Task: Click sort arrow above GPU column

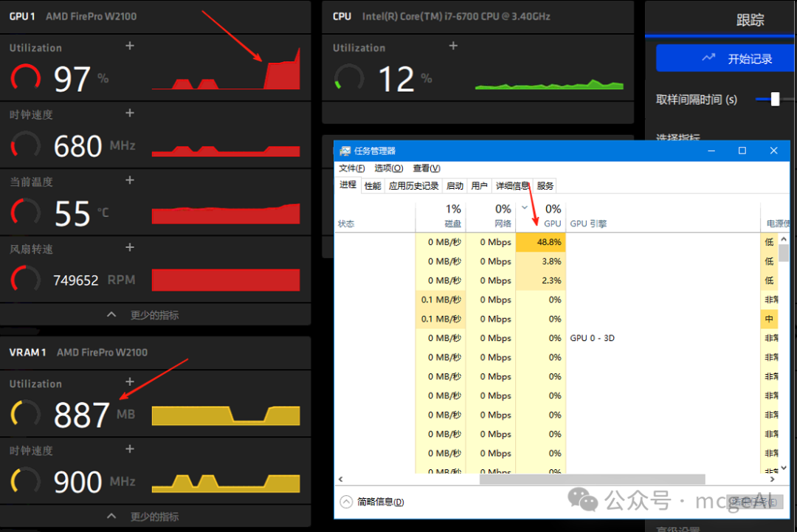Action: (x=525, y=207)
